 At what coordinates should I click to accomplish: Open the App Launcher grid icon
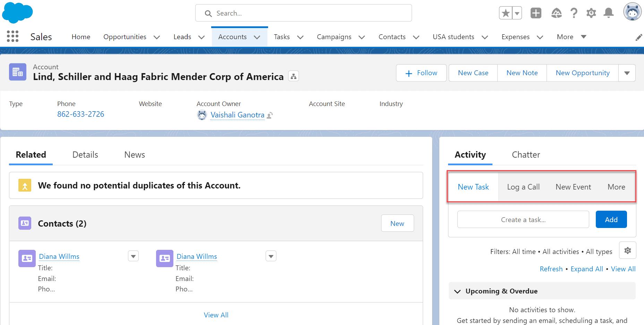click(x=12, y=36)
